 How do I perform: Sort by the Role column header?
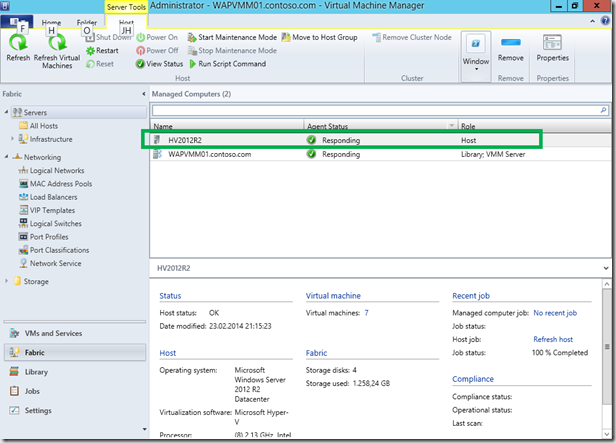[534, 126]
